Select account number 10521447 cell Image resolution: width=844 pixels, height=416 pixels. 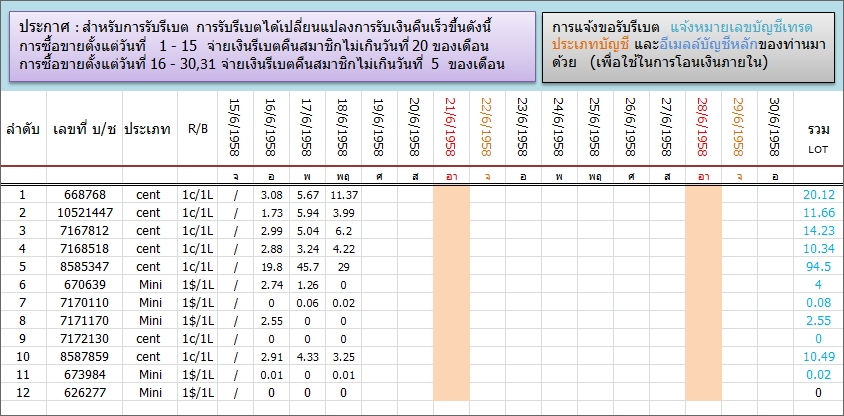click(x=85, y=213)
